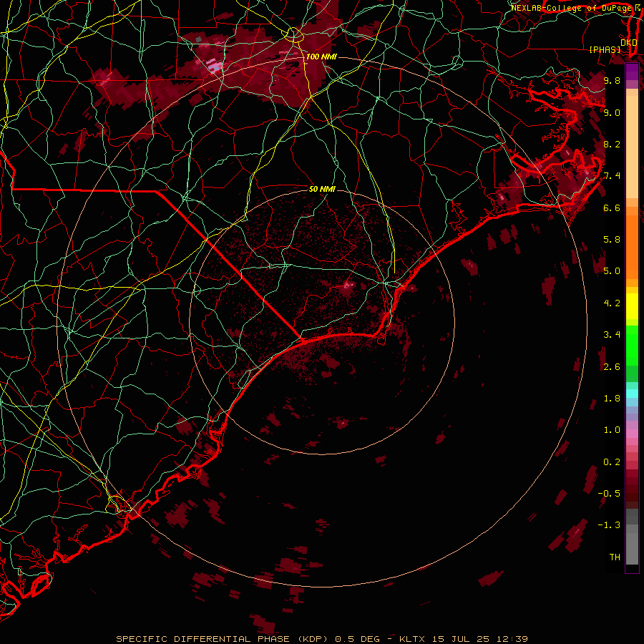Select the 8.2 legend value

[612, 144]
